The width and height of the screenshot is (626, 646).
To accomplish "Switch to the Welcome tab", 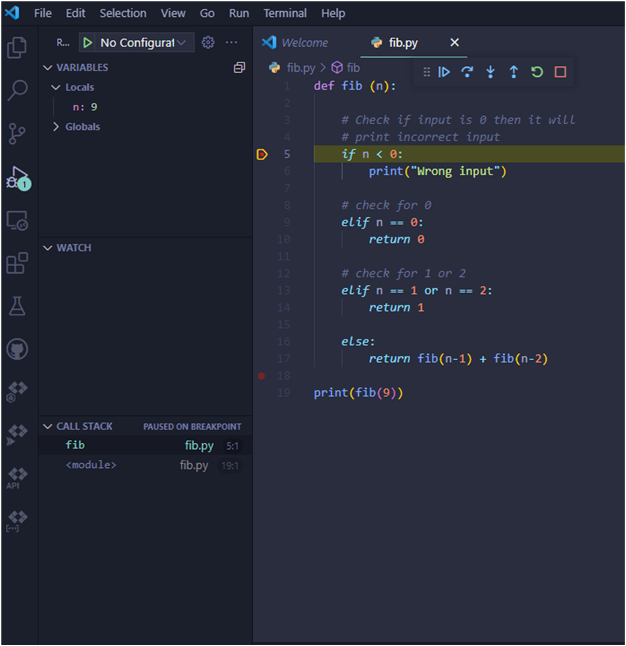I will point(303,43).
